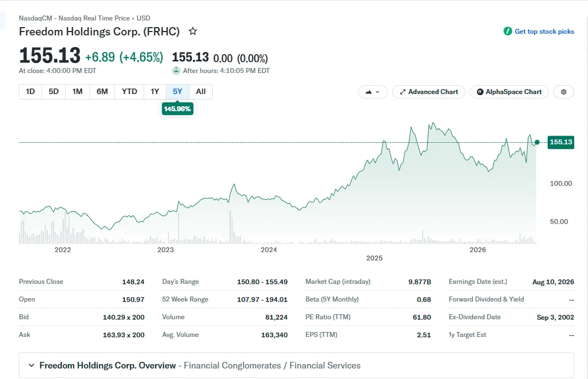Select the All time range tab

pyautogui.click(x=201, y=92)
